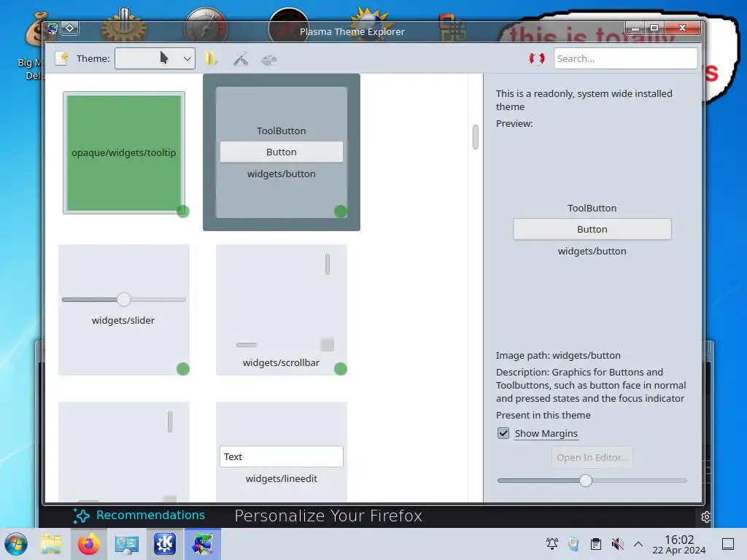Click 'Present in this theme' text
The image size is (747, 560).
click(x=543, y=415)
